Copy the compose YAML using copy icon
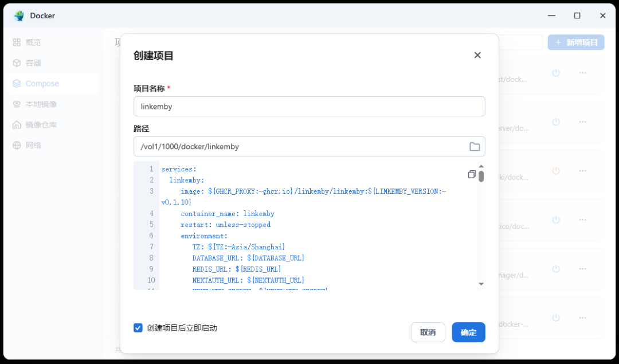The width and height of the screenshot is (619, 364). coord(471,174)
